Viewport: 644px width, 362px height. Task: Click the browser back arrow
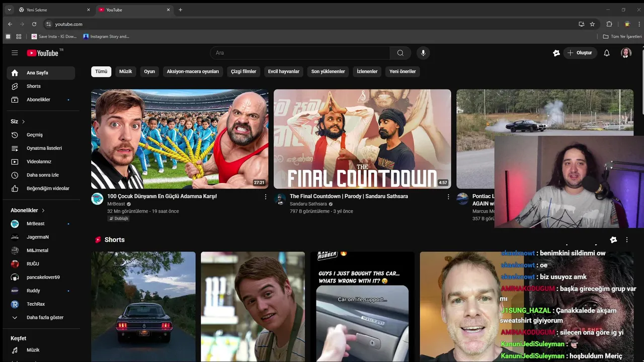(10, 24)
